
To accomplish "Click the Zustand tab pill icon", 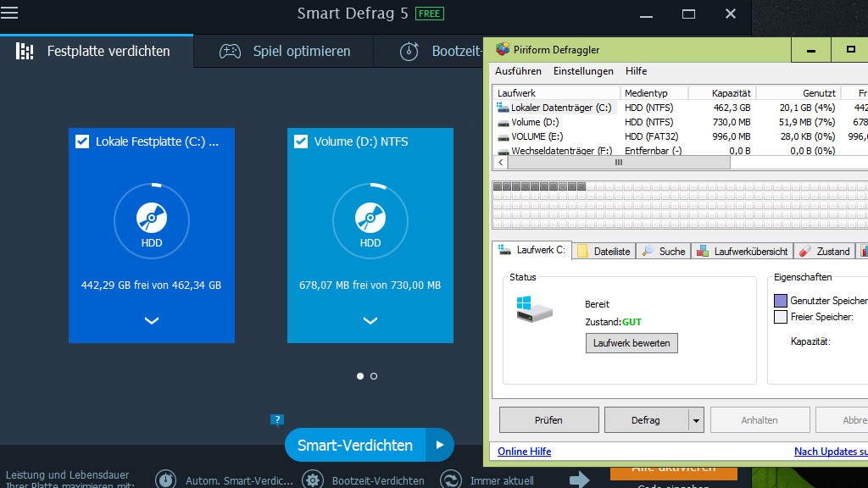I will (805, 251).
